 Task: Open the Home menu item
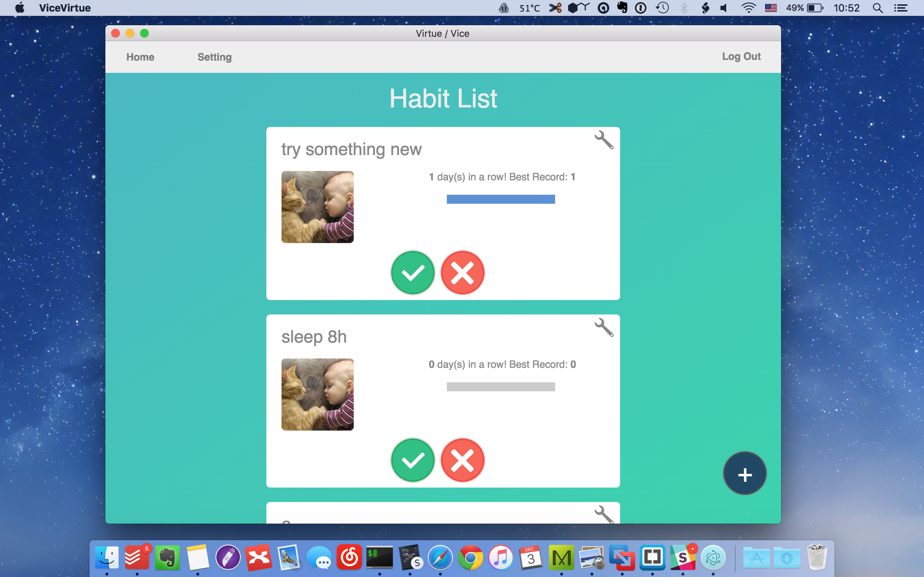click(140, 57)
